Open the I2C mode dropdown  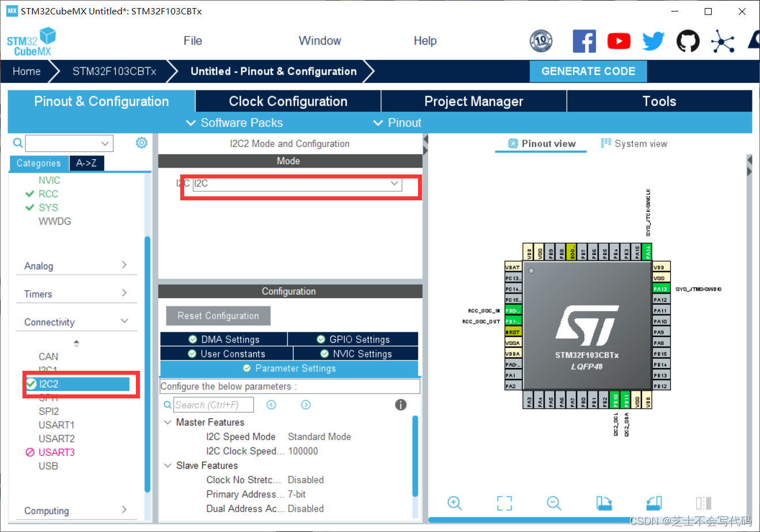(297, 184)
